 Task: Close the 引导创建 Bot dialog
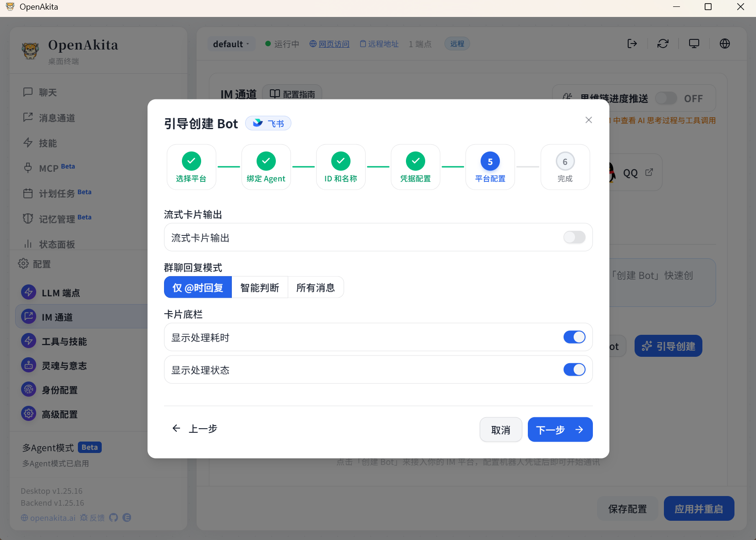point(589,120)
